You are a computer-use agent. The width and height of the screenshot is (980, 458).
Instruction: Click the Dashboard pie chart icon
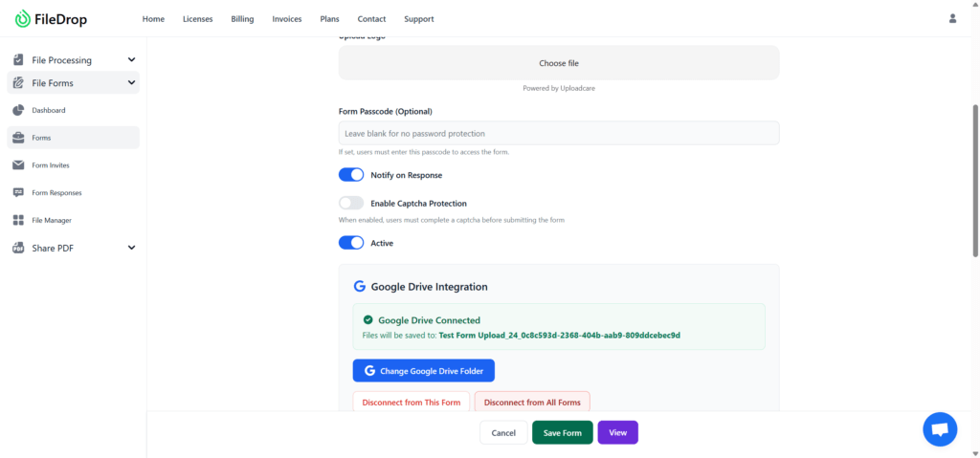pyautogui.click(x=18, y=111)
